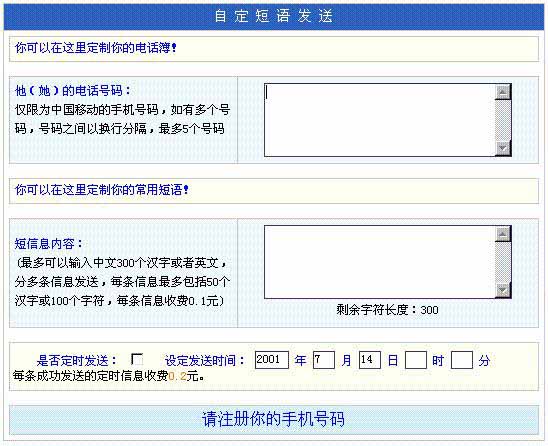Click inside the short message content box
This screenshot has width=548, height=446.
(380, 262)
